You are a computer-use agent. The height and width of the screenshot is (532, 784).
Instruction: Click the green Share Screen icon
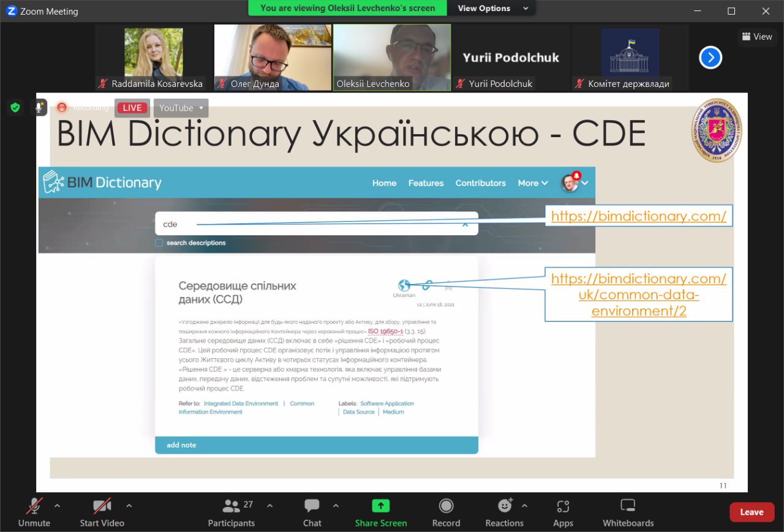click(x=381, y=506)
